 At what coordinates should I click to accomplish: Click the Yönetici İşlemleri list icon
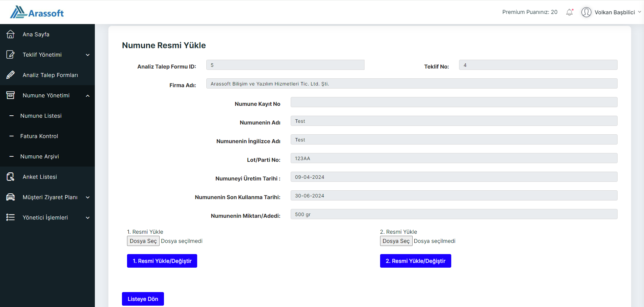click(11, 217)
